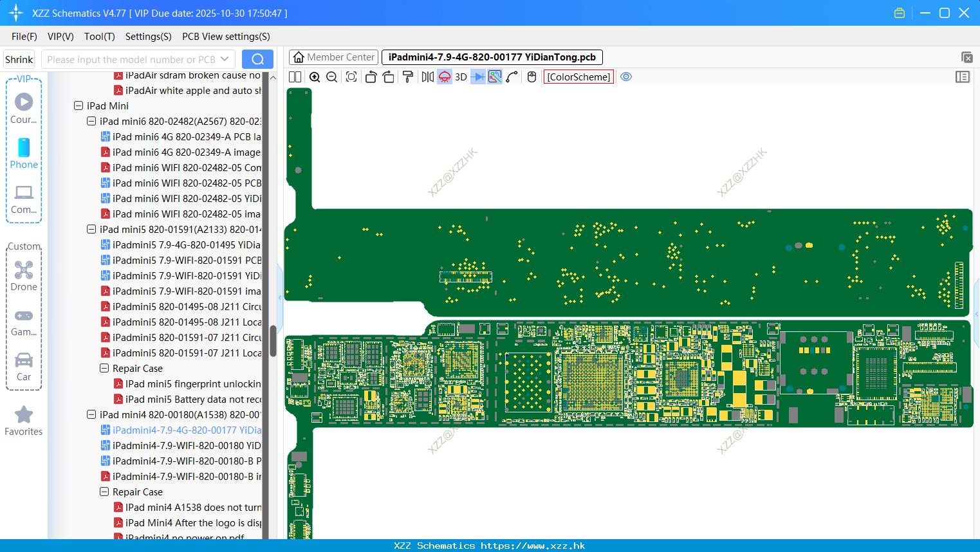Toggle the red lamp highlight tool
980x552 pixels.
click(445, 77)
